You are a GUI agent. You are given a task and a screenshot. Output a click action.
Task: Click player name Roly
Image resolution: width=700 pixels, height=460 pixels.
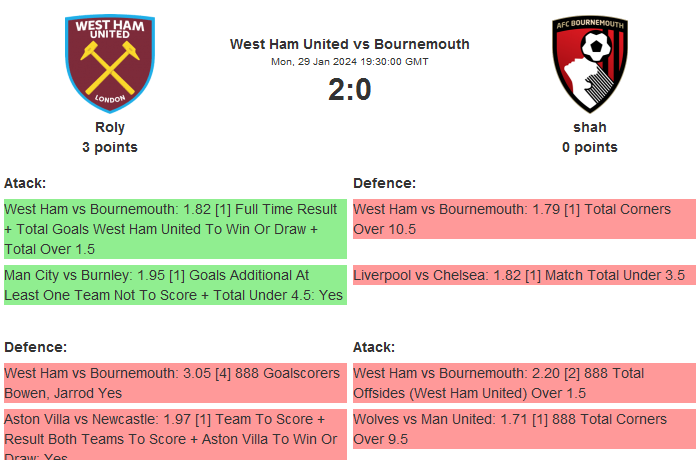pos(110,127)
